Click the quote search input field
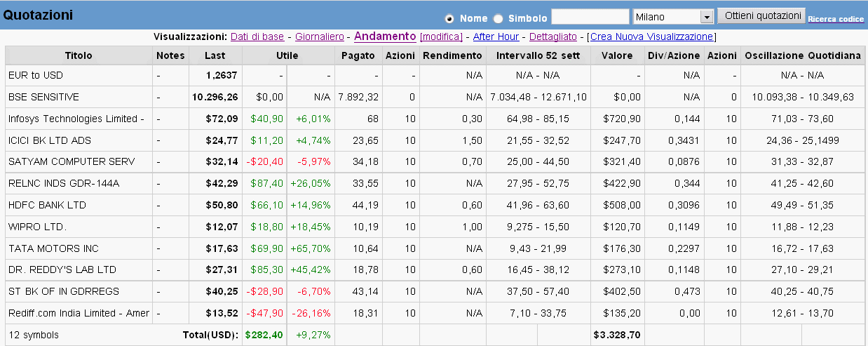 (x=590, y=16)
